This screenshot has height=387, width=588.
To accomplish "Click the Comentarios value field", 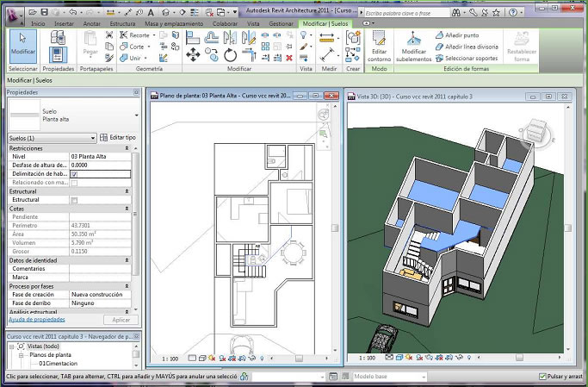I will [x=99, y=269].
